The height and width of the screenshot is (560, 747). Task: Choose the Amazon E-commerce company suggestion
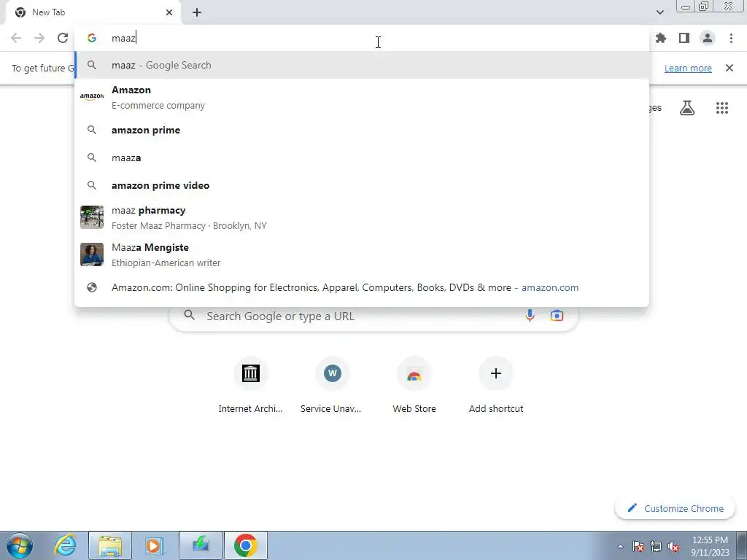click(362, 97)
